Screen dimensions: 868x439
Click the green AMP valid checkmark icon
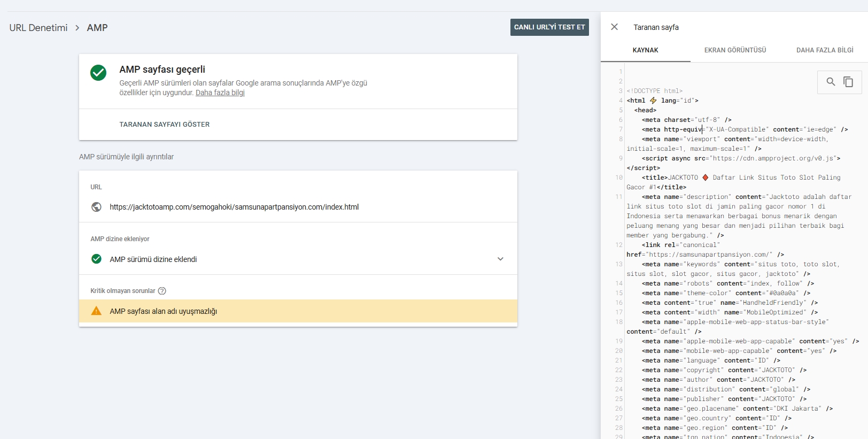[98, 73]
